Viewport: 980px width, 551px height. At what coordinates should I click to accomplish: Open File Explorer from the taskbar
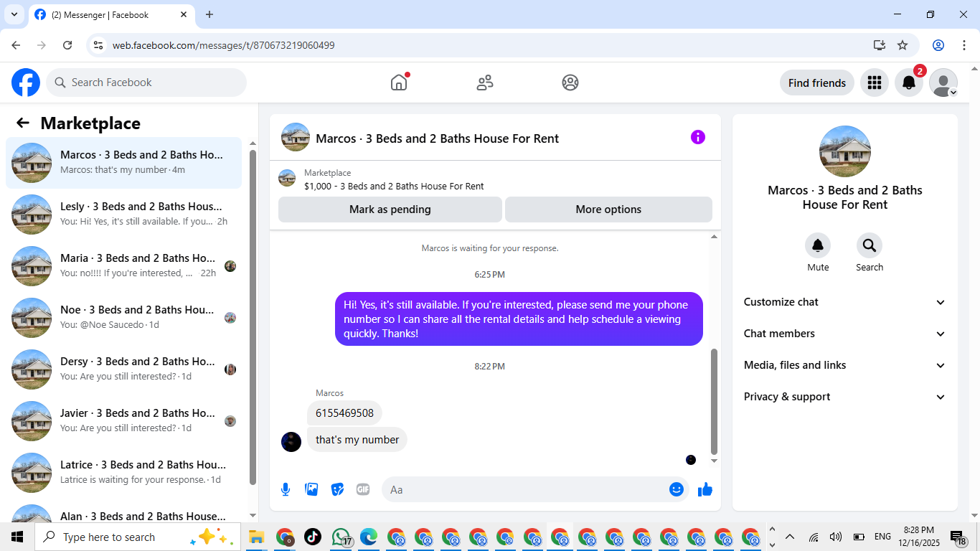coord(257,537)
